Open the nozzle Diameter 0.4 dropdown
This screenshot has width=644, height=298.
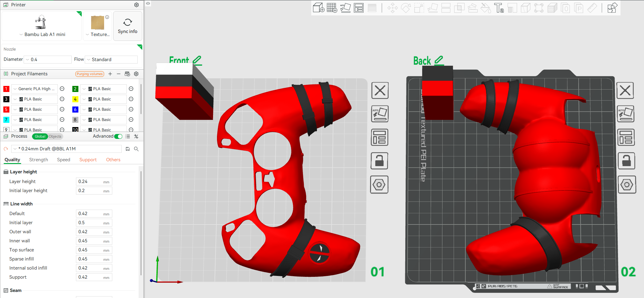(x=48, y=60)
